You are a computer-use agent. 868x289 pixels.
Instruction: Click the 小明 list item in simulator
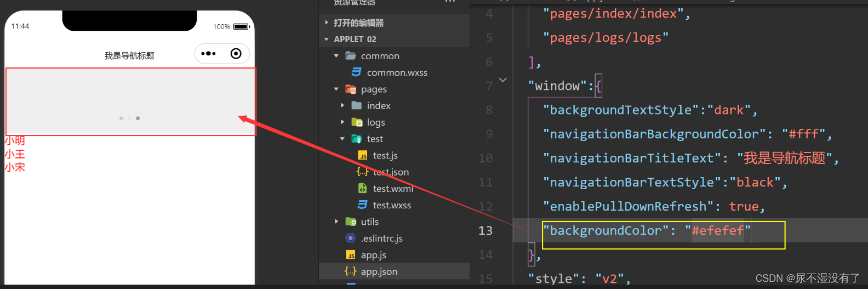[x=15, y=141]
